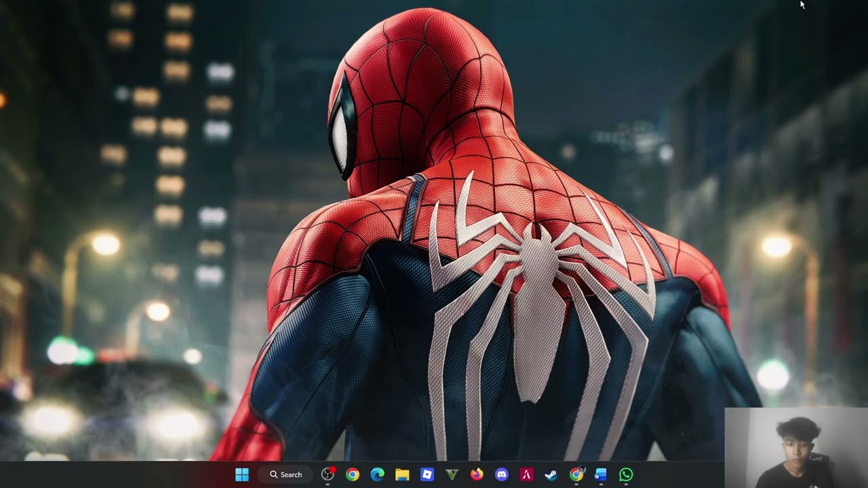Launch Roblox from the taskbar

click(427, 474)
